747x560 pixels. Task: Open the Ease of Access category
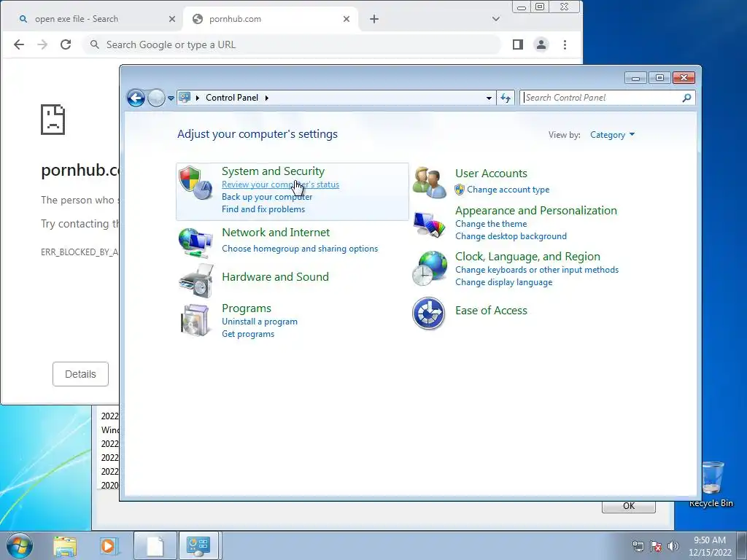tap(491, 311)
